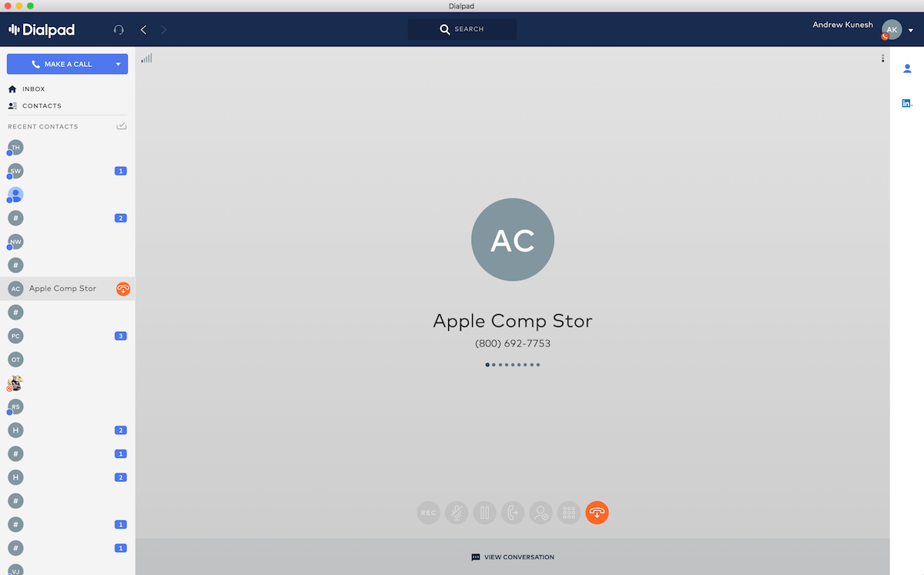Screen dimensions: 924x575
Task: Click the AK profile avatar
Action: pos(892,29)
